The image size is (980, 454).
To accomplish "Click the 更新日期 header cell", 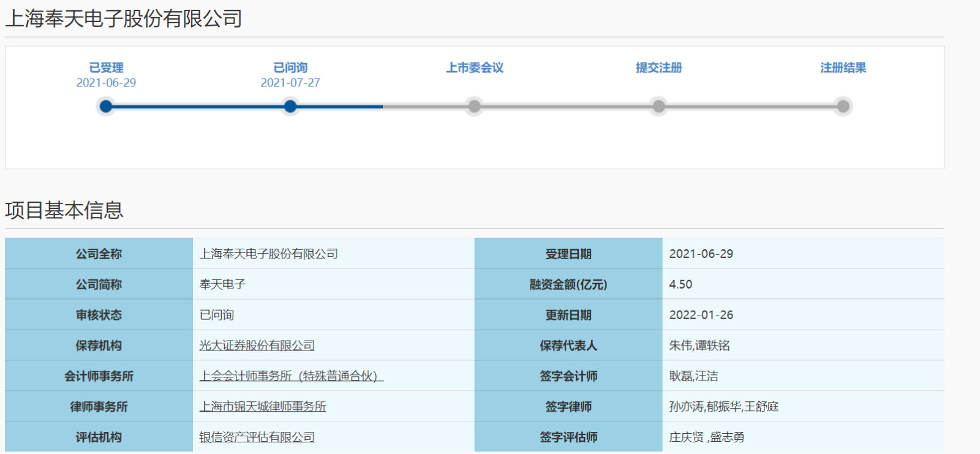I will tap(568, 315).
